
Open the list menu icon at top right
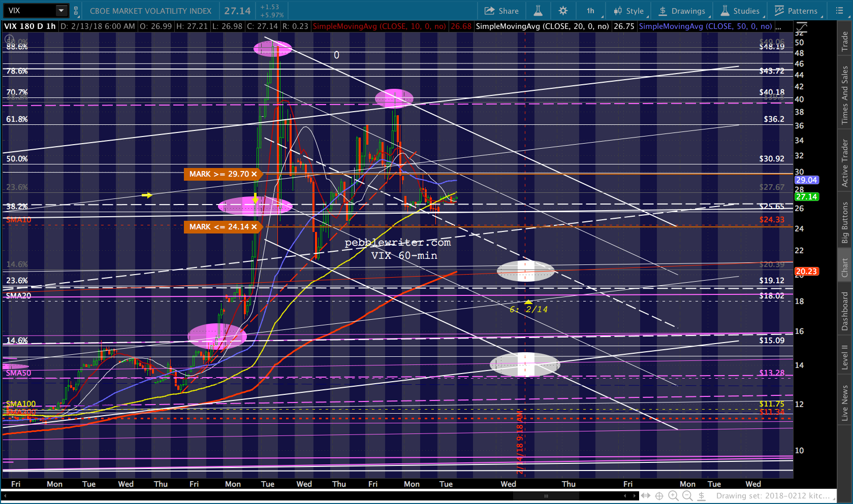click(840, 11)
